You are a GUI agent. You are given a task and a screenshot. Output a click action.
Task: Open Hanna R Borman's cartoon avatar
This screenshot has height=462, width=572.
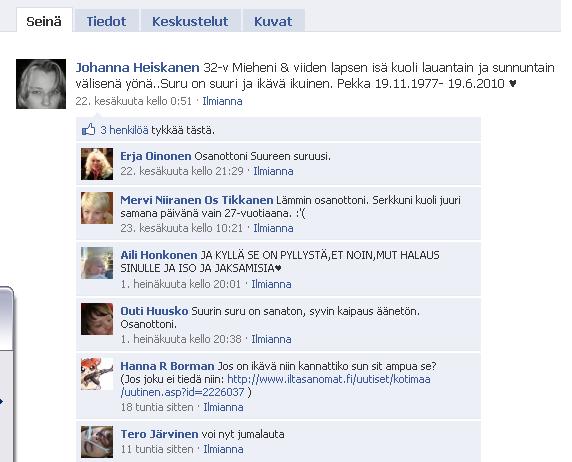[x=97, y=374]
